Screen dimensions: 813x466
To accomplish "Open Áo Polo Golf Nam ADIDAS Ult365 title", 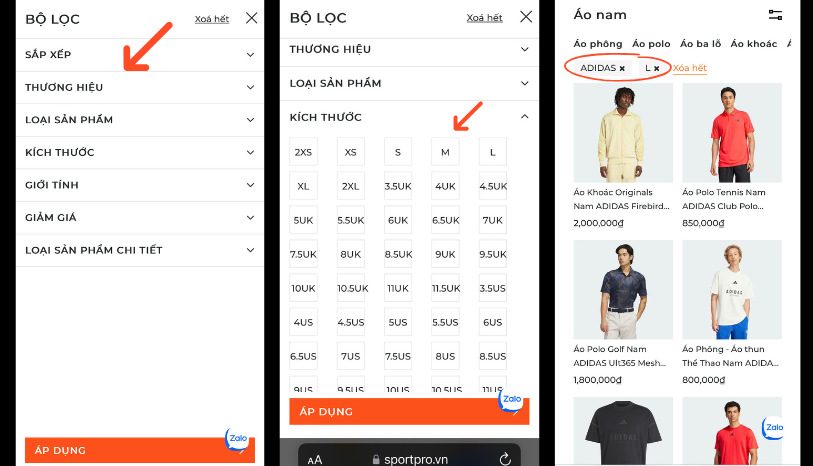I will tap(620, 356).
